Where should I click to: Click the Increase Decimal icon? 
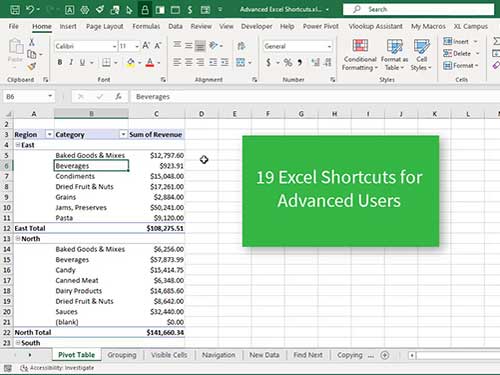tap(315, 62)
